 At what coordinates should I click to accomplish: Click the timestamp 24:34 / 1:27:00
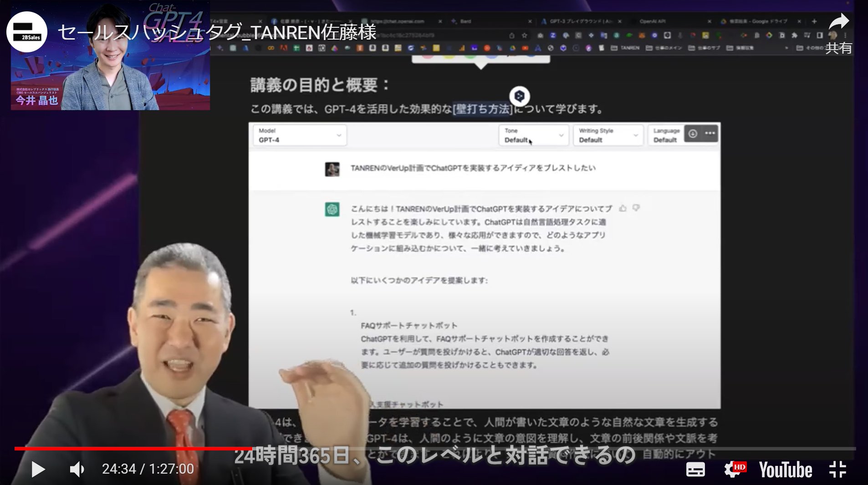point(148,469)
